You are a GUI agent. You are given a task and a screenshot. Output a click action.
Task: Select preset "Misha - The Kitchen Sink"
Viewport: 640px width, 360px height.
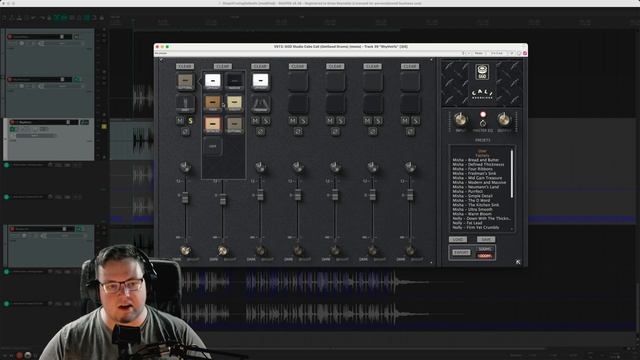[x=476, y=205]
